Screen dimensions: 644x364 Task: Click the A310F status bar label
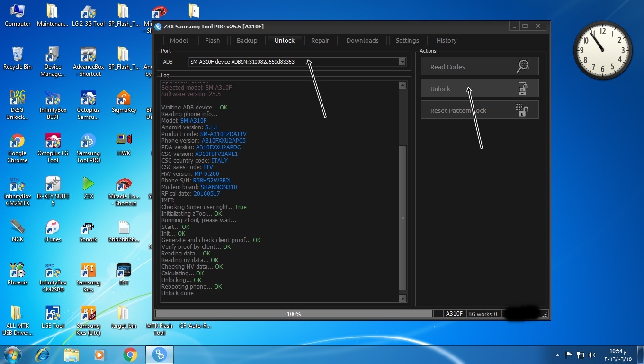tap(455, 314)
